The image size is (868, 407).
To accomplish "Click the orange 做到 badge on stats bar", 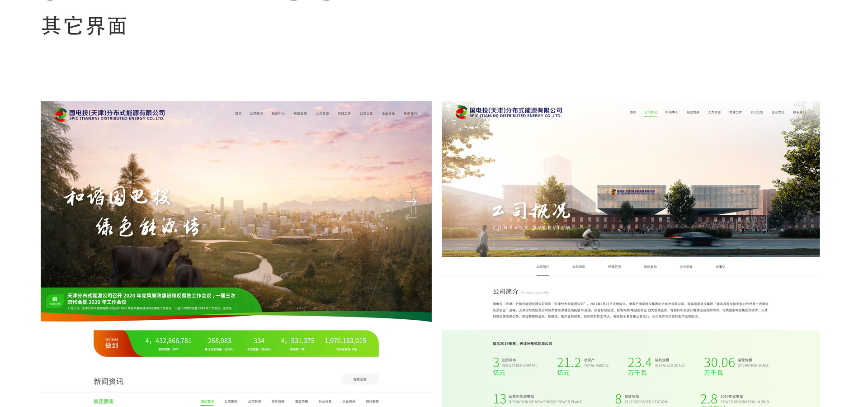I will (x=112, y=344).
